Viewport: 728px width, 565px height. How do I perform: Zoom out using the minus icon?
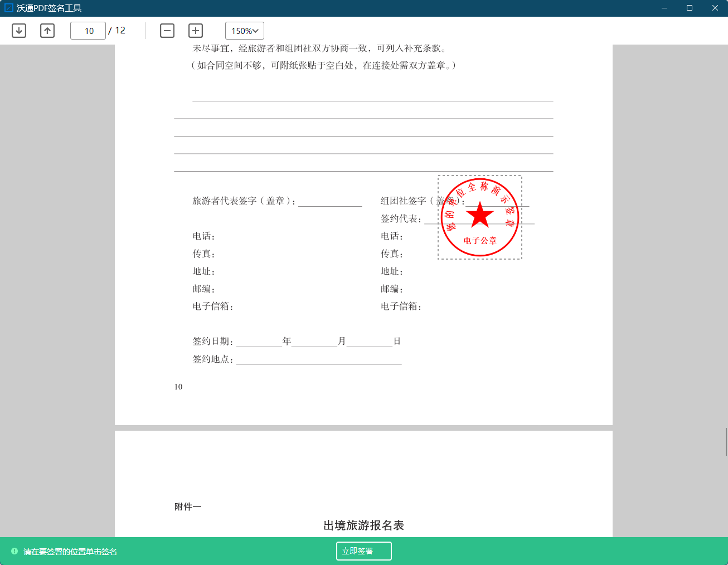[x=167, y=31]
